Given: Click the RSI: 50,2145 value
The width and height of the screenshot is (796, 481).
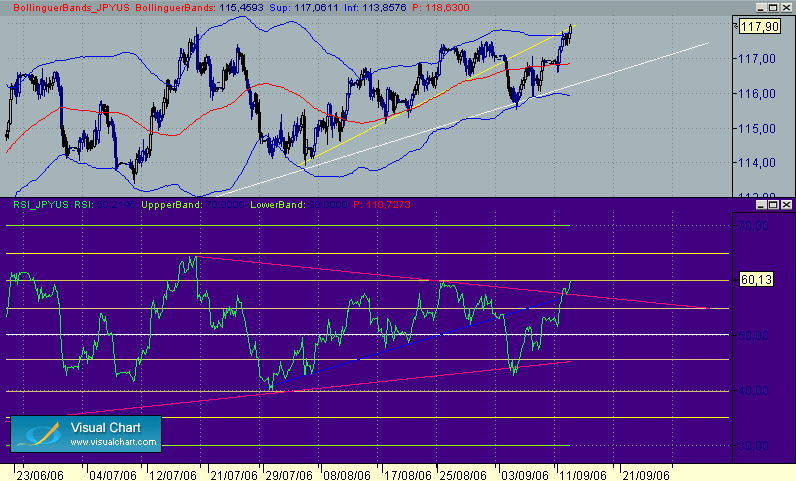Looking at the screenshot, I should coord(105,205).
